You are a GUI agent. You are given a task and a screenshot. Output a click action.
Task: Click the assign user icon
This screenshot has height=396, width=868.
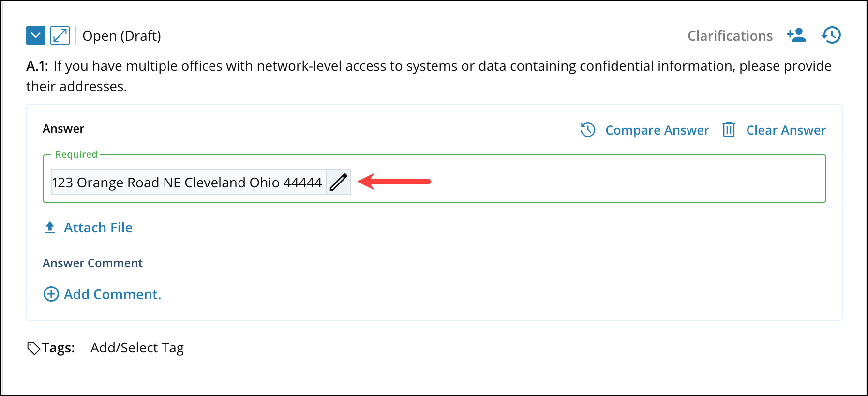click(796, 35)
